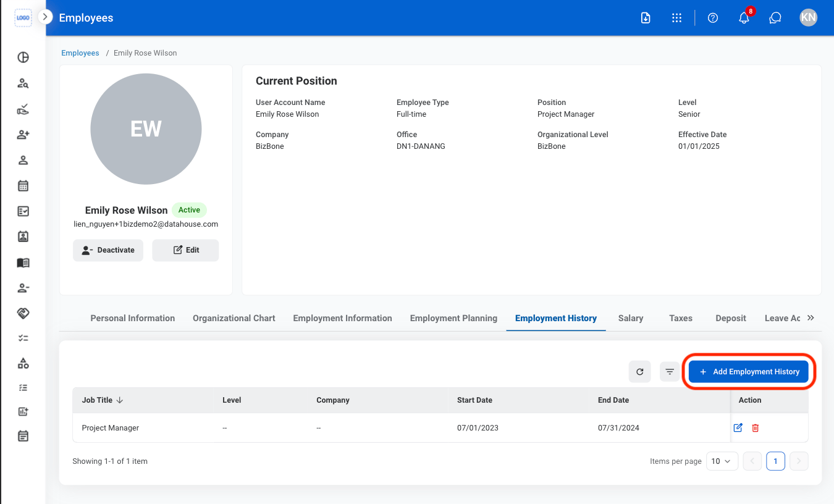
Task: Sort table by Job Title column
Action: [x=103, y=400]
